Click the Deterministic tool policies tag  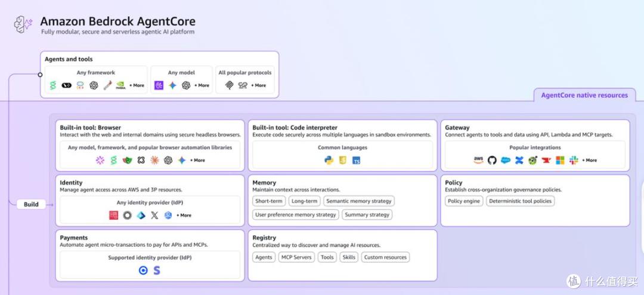click(521, 201)
